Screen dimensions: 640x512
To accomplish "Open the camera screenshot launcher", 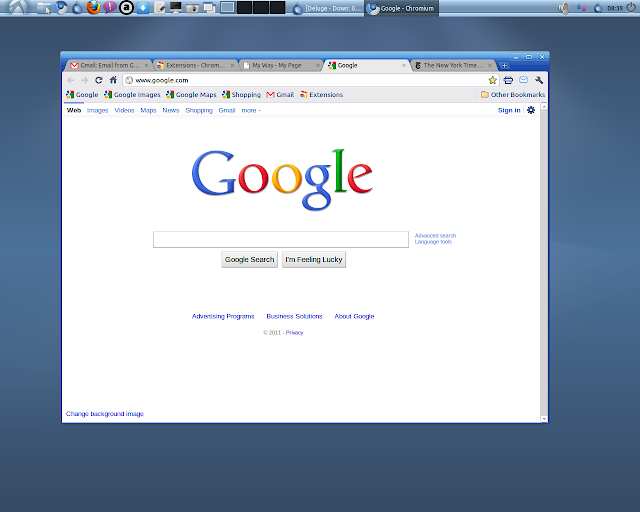I will click(192, 8).
